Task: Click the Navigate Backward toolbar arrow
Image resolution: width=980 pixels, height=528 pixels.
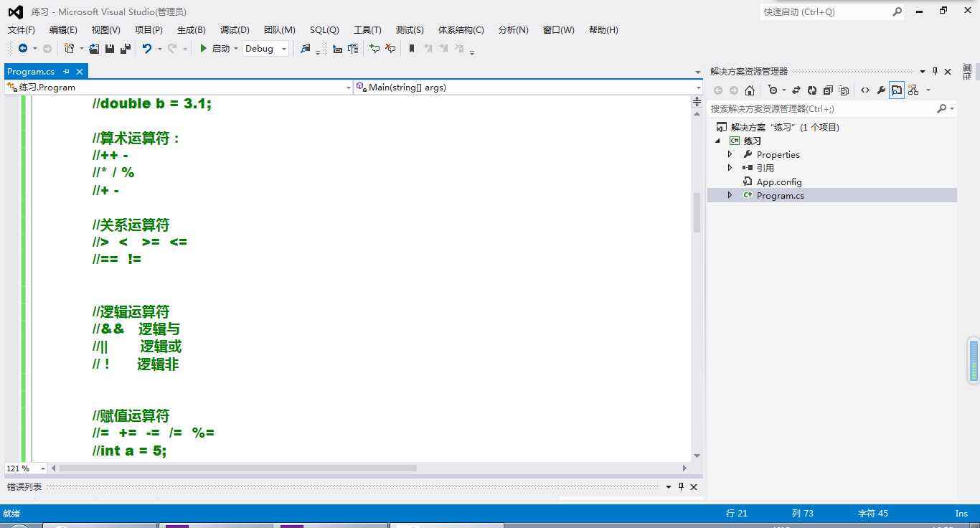Action: [x=23, y=49]
